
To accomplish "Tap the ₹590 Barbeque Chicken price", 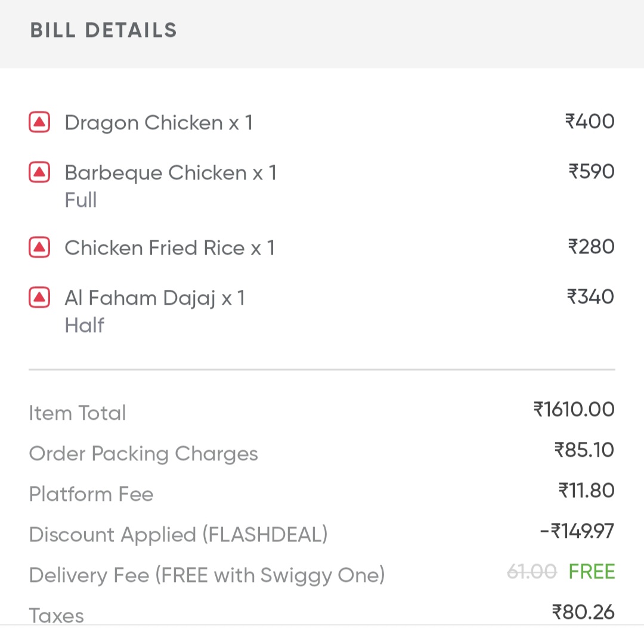I will [591, 172].
